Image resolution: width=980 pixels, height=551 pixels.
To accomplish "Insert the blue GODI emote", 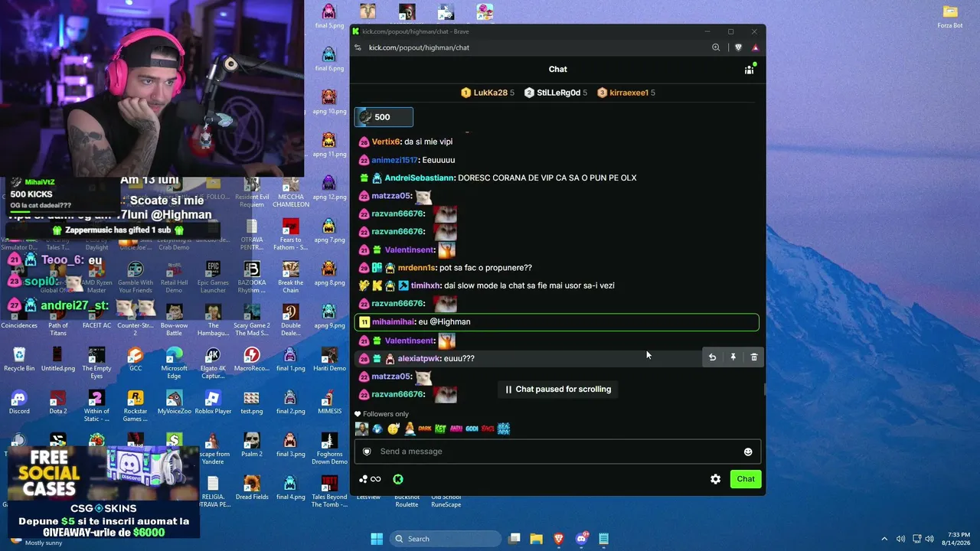I will tap(472, 429).
